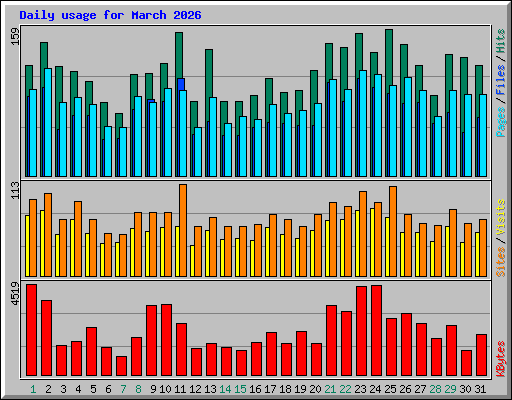The height and width of the screenshot is (400, 512).
Task: Click day 1 on the x-axis
Action: (33, 389)
